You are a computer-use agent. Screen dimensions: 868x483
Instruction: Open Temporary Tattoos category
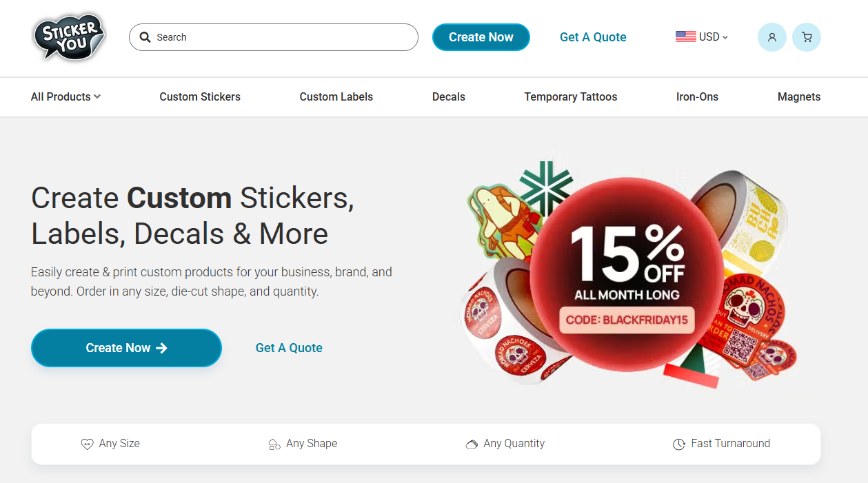(x=570, y=97)
